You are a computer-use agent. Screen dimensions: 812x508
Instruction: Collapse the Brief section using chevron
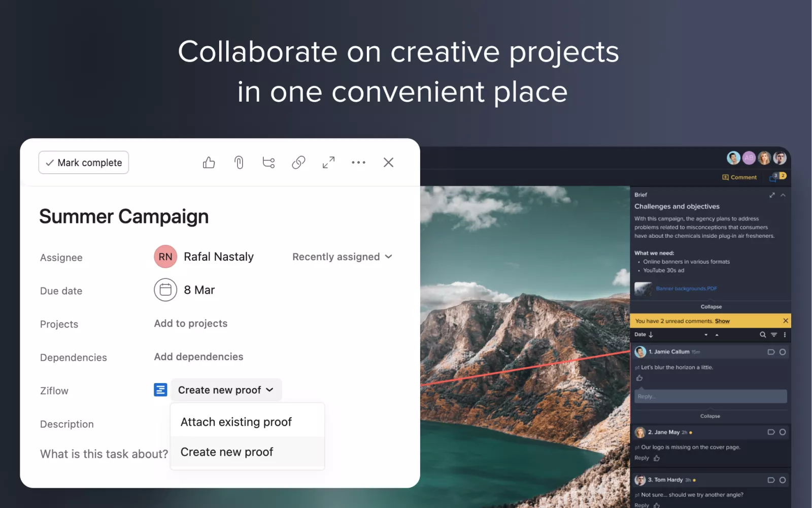point(783,195)
